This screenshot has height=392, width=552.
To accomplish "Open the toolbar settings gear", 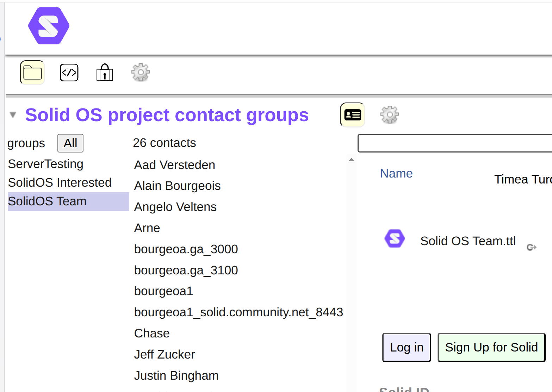I will (x=141, y=73).
